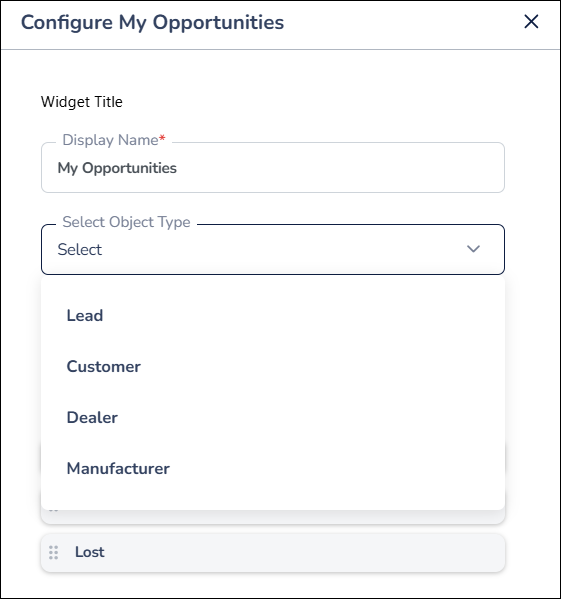
Task: Click the dropdown chevron arrow icon
Action: pyautogui.click(x=473, y=249)
